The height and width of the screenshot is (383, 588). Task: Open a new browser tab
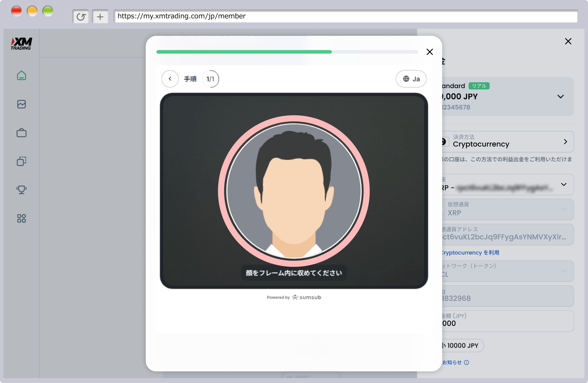[x=100, y=17]
